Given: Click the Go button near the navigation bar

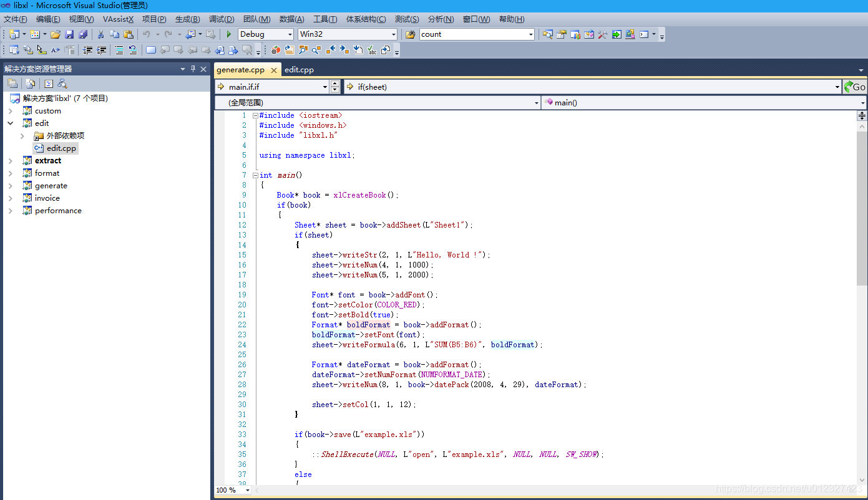Looking at the screenshot, I should coord(856,87).
